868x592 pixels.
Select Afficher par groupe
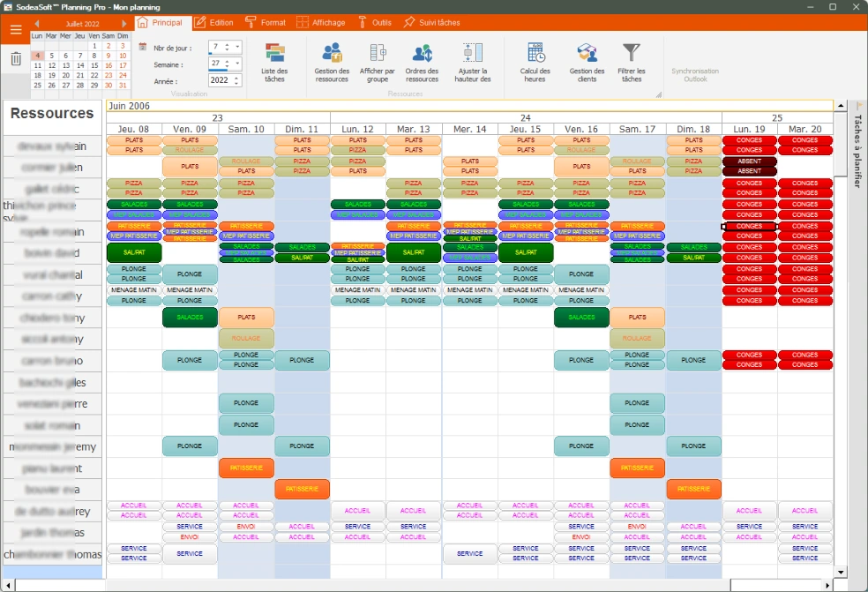coord(378,60)
